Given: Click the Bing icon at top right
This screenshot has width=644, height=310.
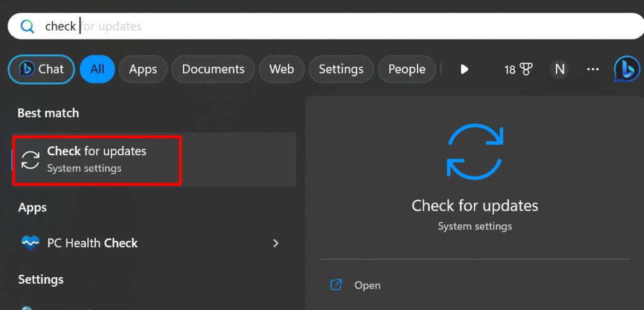Looking at the screenshot, I should [x=627, y=69].
